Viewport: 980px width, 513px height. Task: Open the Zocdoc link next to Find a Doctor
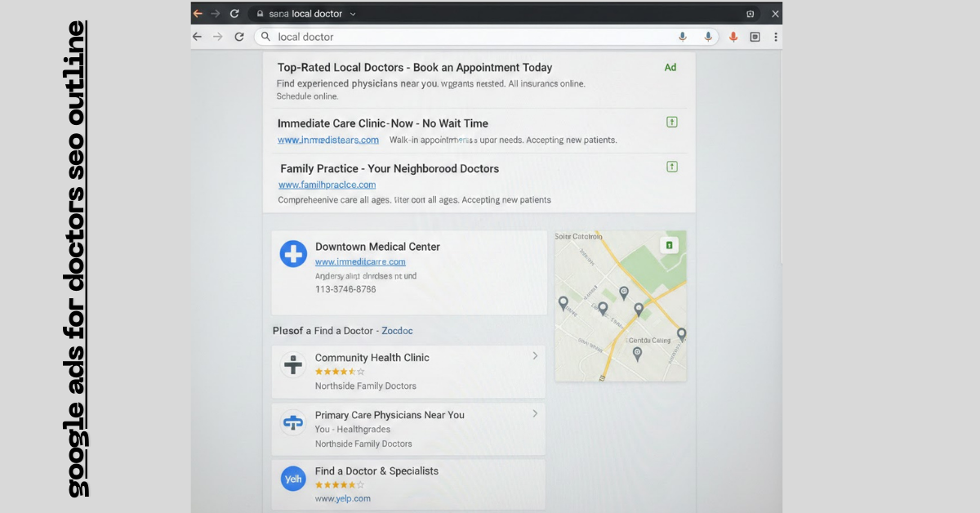tap(397, 331)
